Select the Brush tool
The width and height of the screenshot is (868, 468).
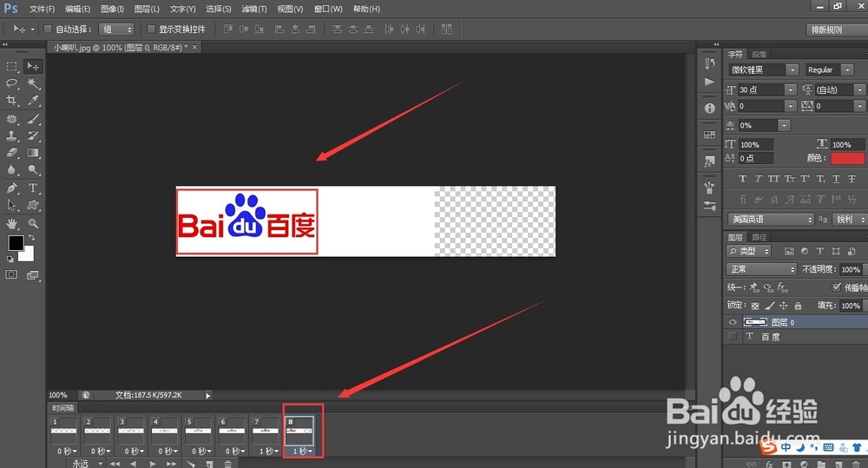pos(33,119)
